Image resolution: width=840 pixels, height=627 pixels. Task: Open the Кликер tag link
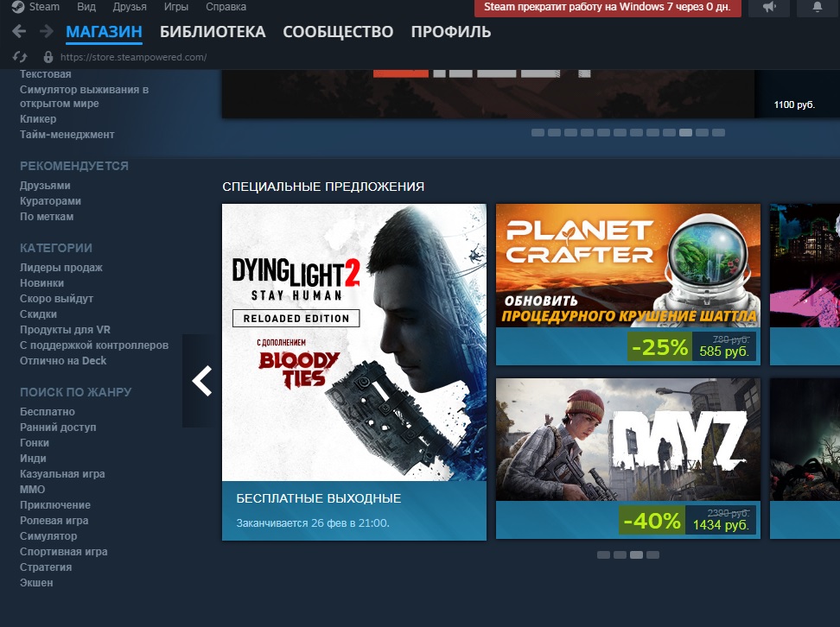click(x=38, y=119)
